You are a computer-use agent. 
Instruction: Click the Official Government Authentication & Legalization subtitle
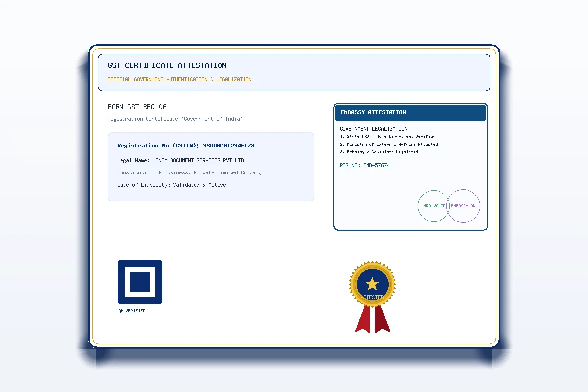pos(179,79)
